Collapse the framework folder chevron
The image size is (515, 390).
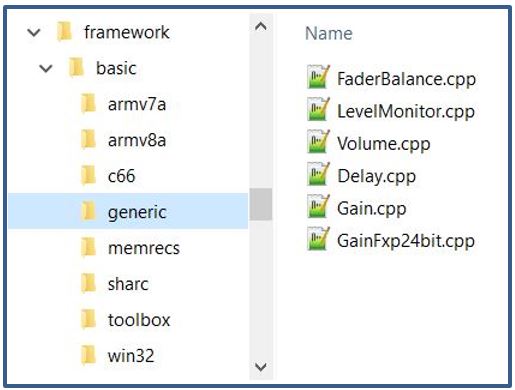pyautogui.click(x=34, y=33)
